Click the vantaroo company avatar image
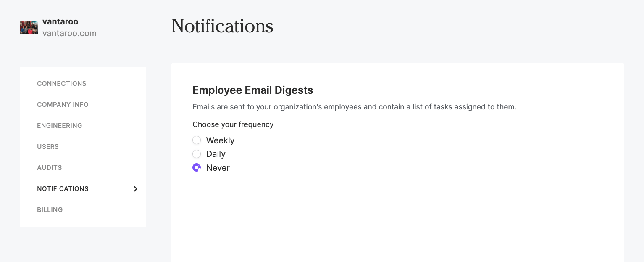 (x=29, y=28)
